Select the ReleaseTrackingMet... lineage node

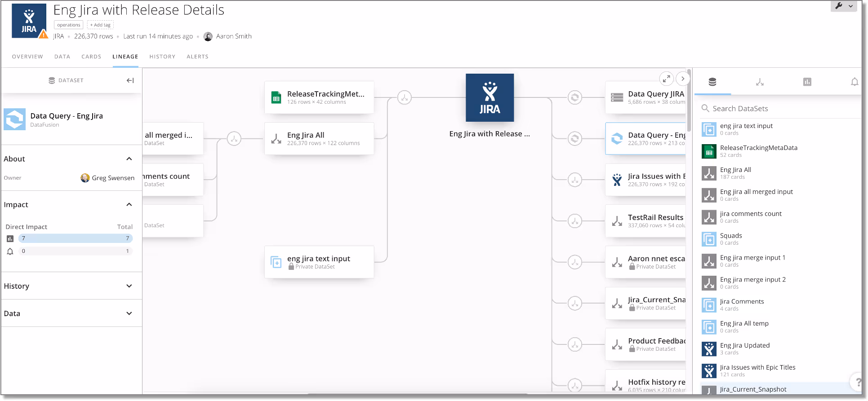click(x=319, y=97)
